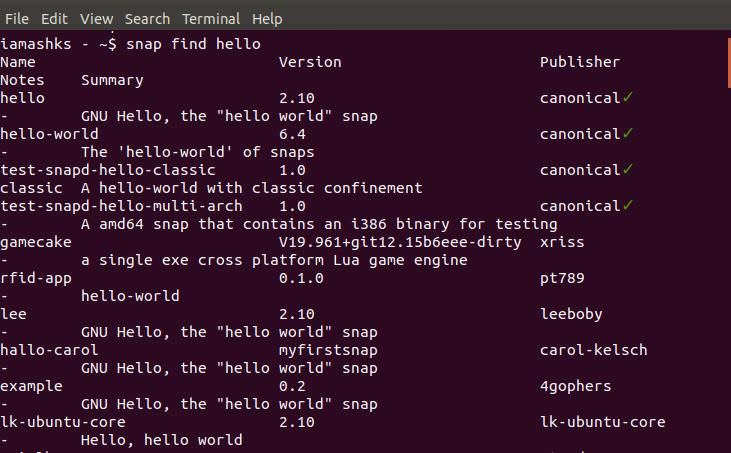Click summary 'A hello-world with classic confinement'
731x453 pixels.
click(252, 188)
